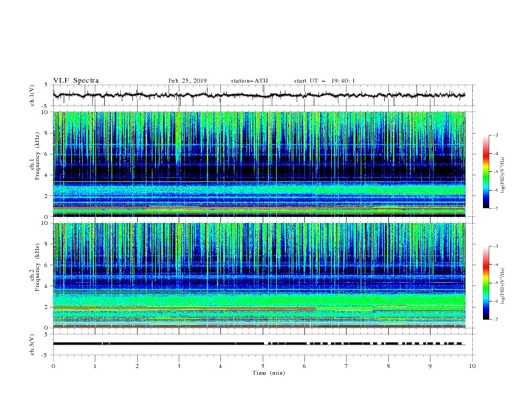
Task: Select the "Time (min)" x-axis label
Action: tap(269, 373)
